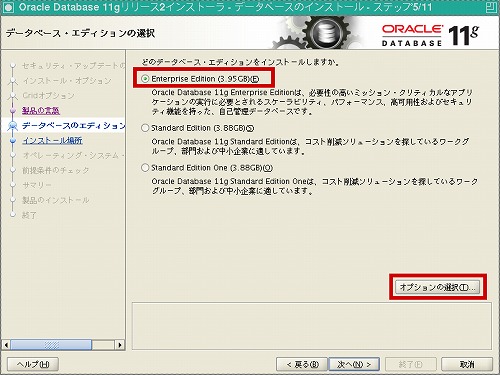Screen dimensions: 500x375
Task: Open help via the ヘルプ(H) button
Action: pyautogui.click(x=33, y=364)
